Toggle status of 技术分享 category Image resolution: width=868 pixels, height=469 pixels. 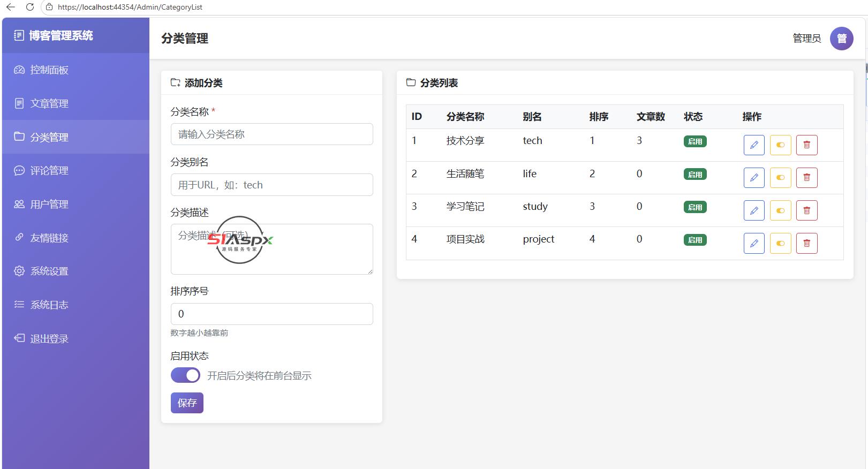pyautogui.click(x=780, y=145)
